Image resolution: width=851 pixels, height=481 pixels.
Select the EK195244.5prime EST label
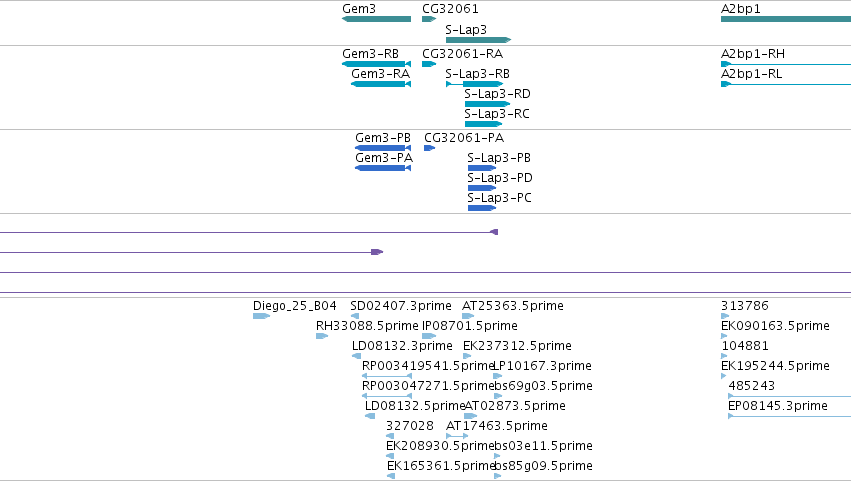click(x=775, y=366)
